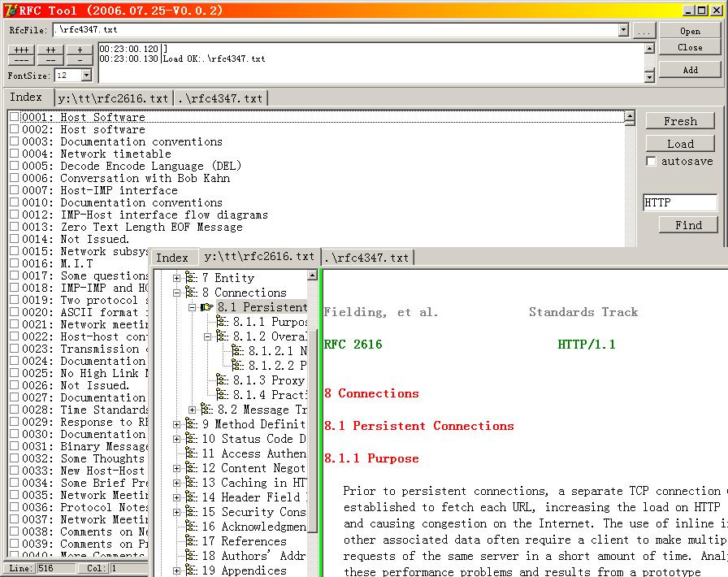Screen dimensions: 728x577
Task: Expand the 12 Content Negotiation node
Action: click(x=176, y=468)
